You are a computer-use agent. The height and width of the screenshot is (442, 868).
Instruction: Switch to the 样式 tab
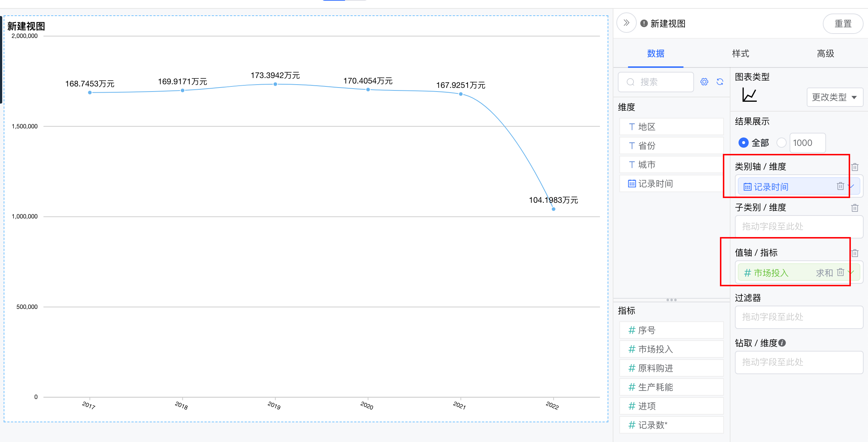pyautogui.click(x=740, y=54)
